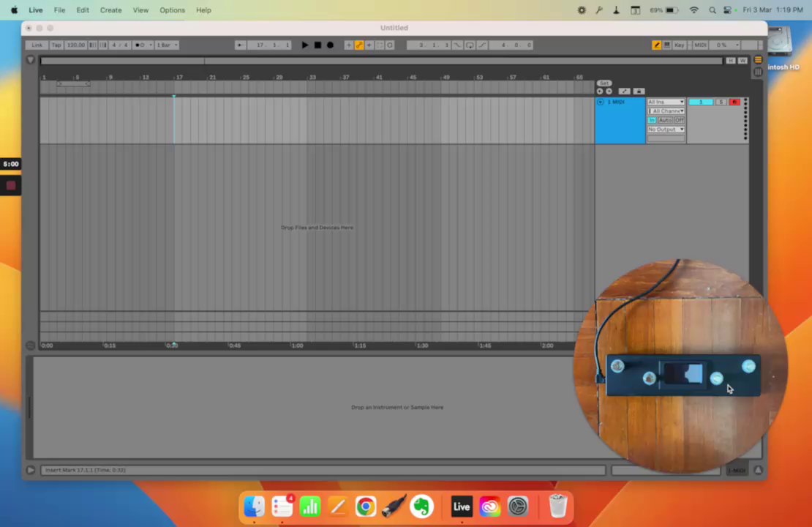Image resolution: width=812 pixels, height=527 pixels.
Task: Click the Tap tempo button
Action: click(x=56, y=45)
